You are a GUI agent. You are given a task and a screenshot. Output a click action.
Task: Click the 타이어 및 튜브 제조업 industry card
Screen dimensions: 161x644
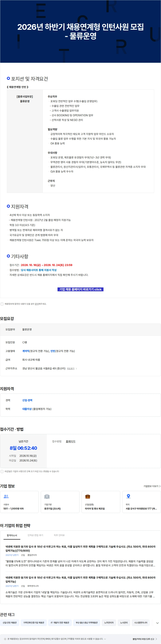click(101, 502)
